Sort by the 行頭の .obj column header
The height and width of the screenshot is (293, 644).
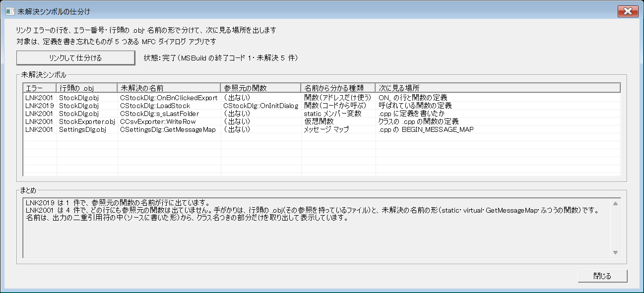coord(87,88)
